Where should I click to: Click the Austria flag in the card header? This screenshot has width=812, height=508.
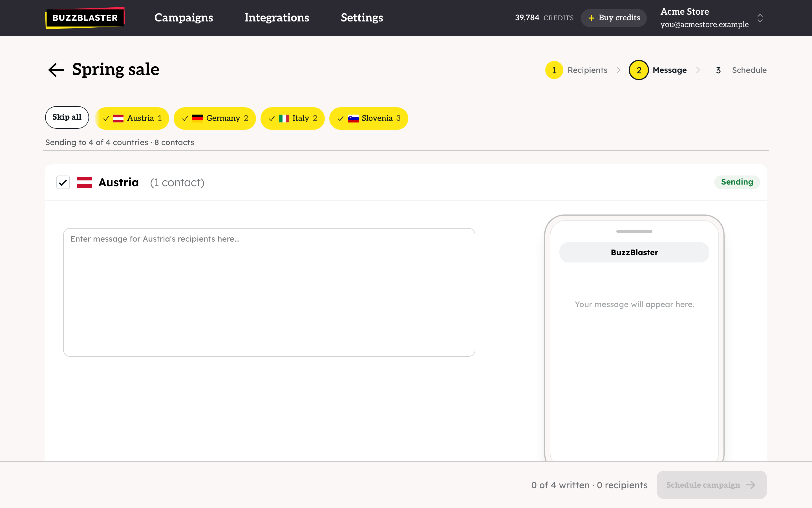84,182
